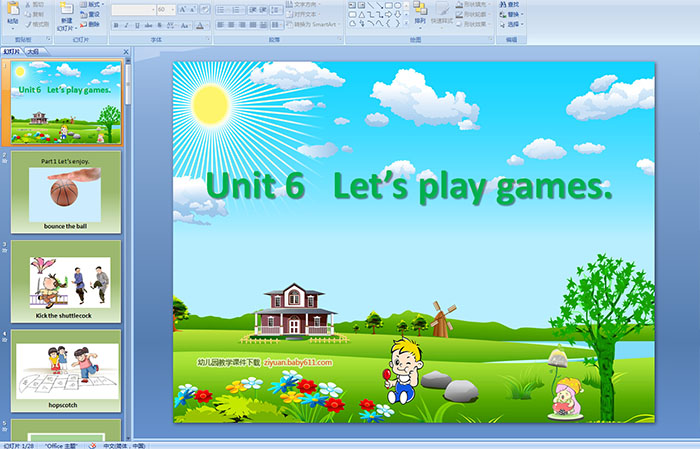Click the New Slide (新建幻灯片) icon
The height and width of the screenshot is (449, 700).
coord(67,10)
